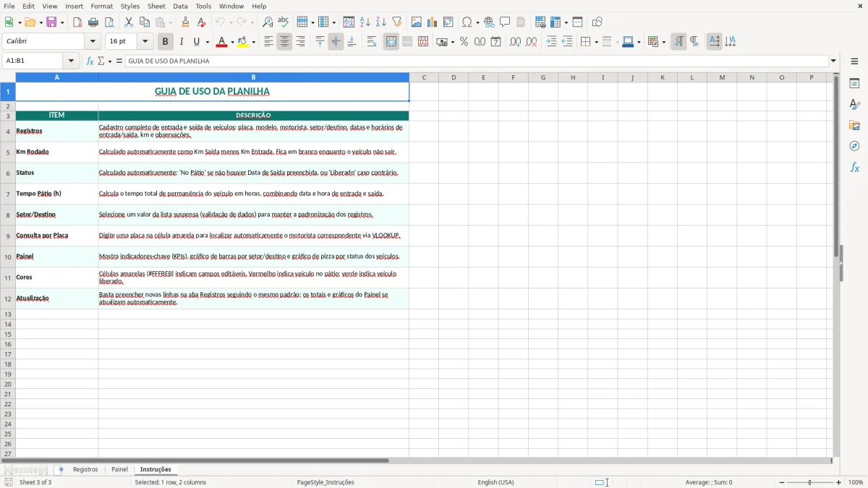Image resolution: width=868 pixels, height=488 pixels.
Task: Toggle Underline formatting
Action: pyautogui.click(x=196, y=42)
